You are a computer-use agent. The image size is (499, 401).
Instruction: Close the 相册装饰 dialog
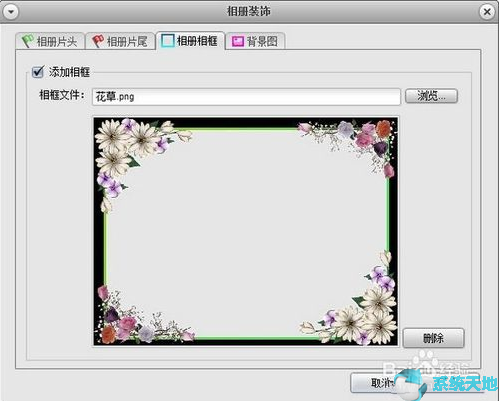point(487,12)
